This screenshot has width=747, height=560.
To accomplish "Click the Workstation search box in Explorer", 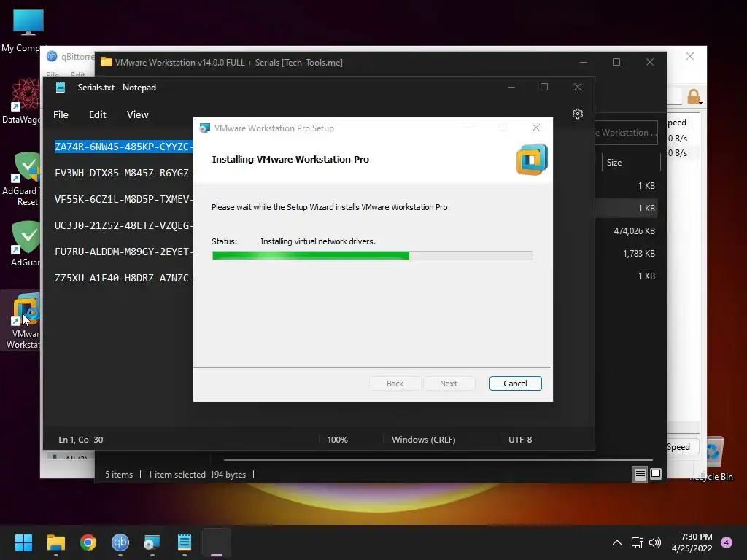I will pyautogui.click(x=627, y=133).
